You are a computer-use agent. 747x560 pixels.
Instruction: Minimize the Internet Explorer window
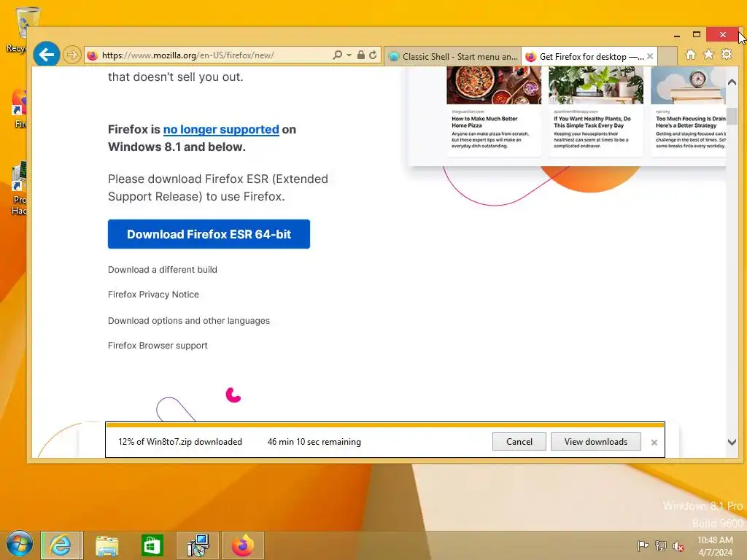pos(676,35)
